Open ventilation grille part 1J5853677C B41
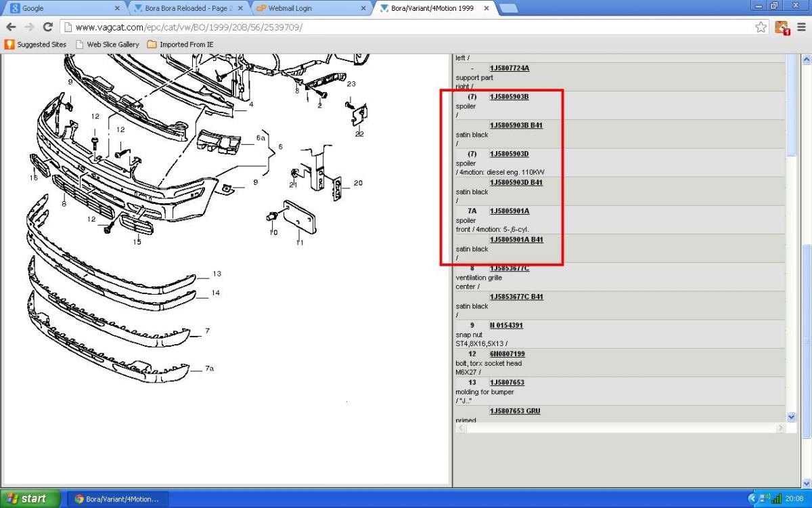The height and width of the screenshot is (508, 812). click(x=516, y=297)
